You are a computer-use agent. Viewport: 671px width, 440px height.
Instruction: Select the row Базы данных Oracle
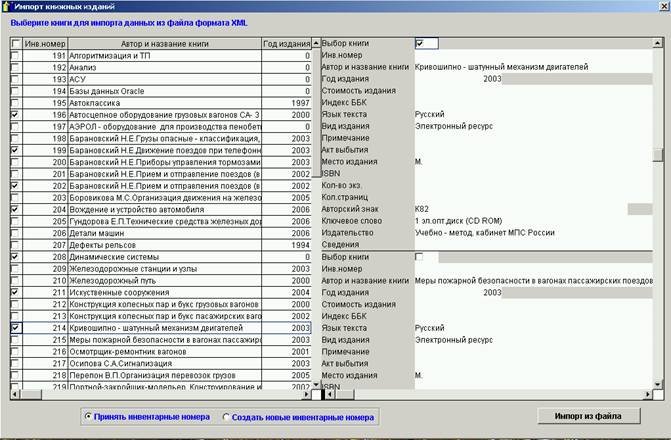point(161,91)
